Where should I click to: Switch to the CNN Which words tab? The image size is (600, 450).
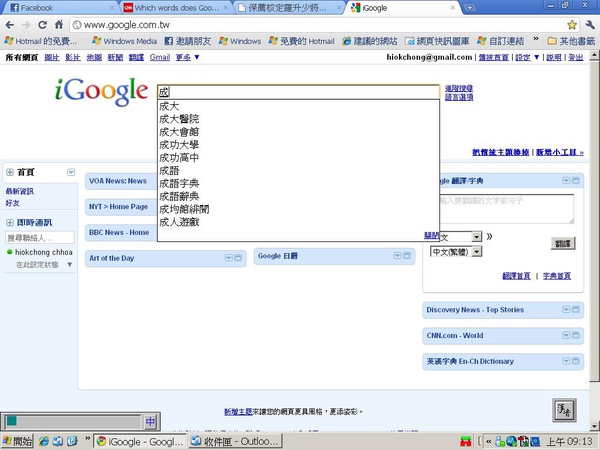click(x=176, y=8)
